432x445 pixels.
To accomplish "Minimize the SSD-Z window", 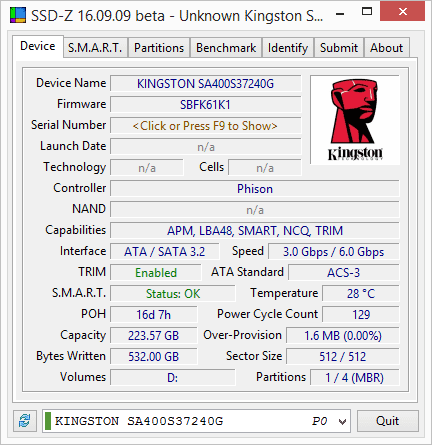I will tap(340, 13).
